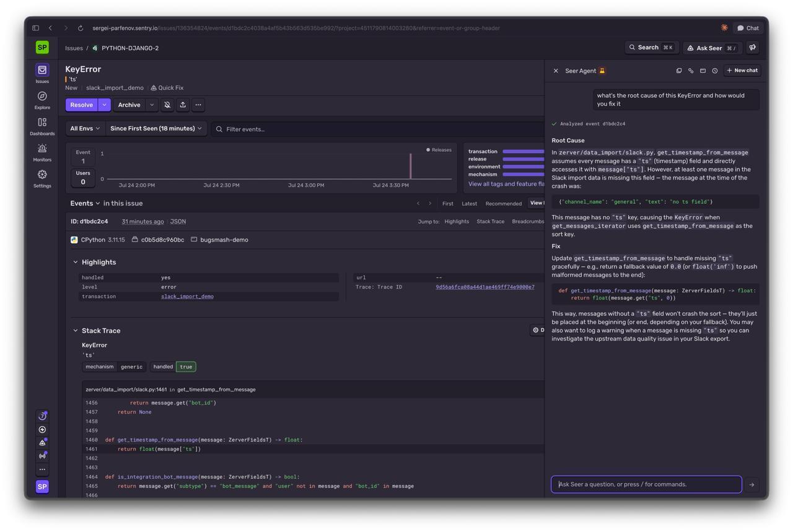Screen dimensions: 793x532
Task: Click the Releases legend in the chart
Action: pyautogui.click(x=439, y=150)
